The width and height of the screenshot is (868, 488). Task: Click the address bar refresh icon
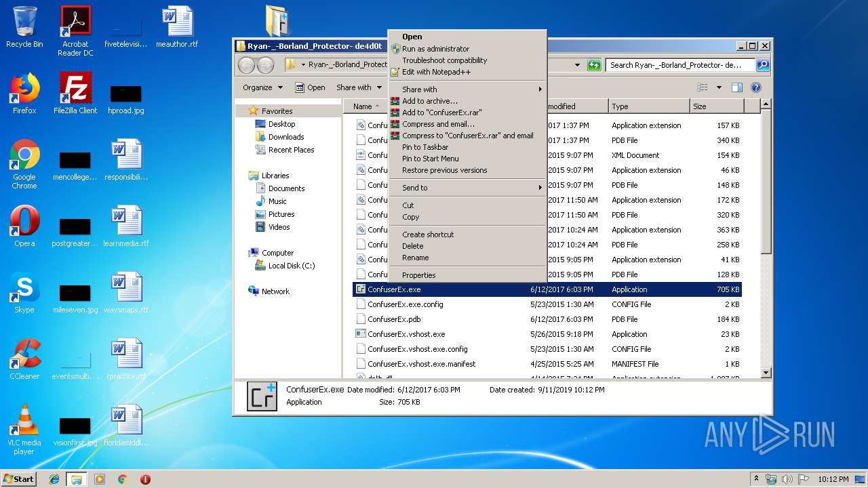(594, 65)
